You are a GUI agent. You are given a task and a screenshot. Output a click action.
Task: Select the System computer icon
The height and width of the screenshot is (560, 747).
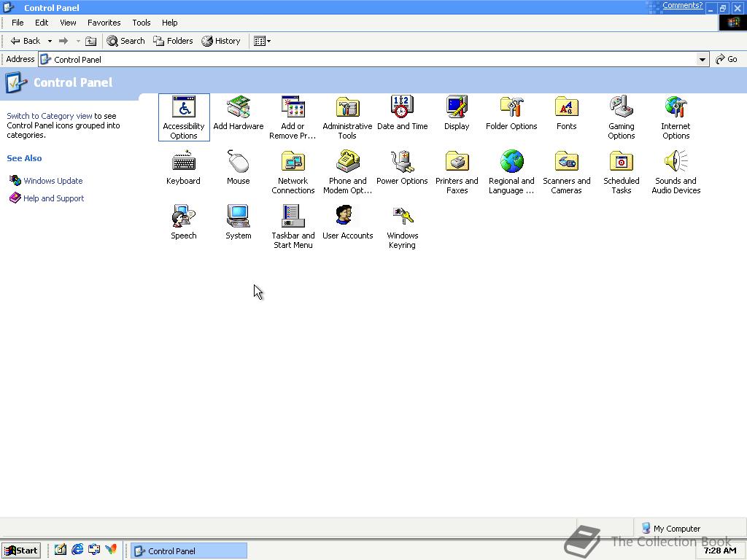pos(239,222)
